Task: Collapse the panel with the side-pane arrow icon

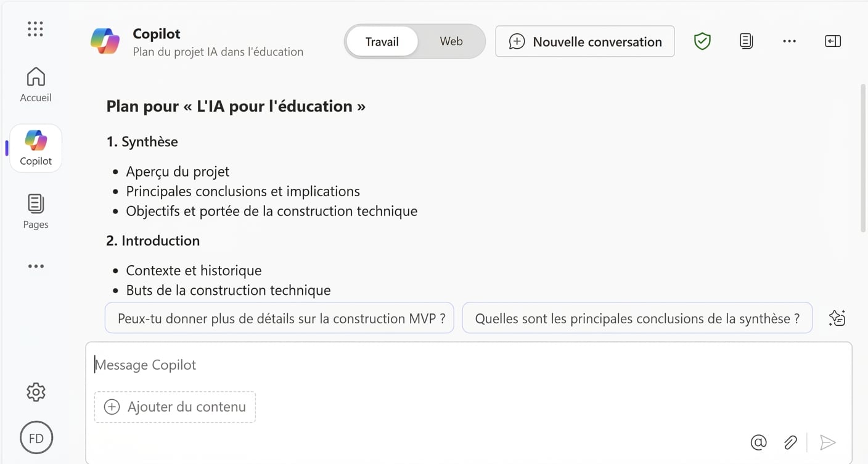Action: (833, 40)
